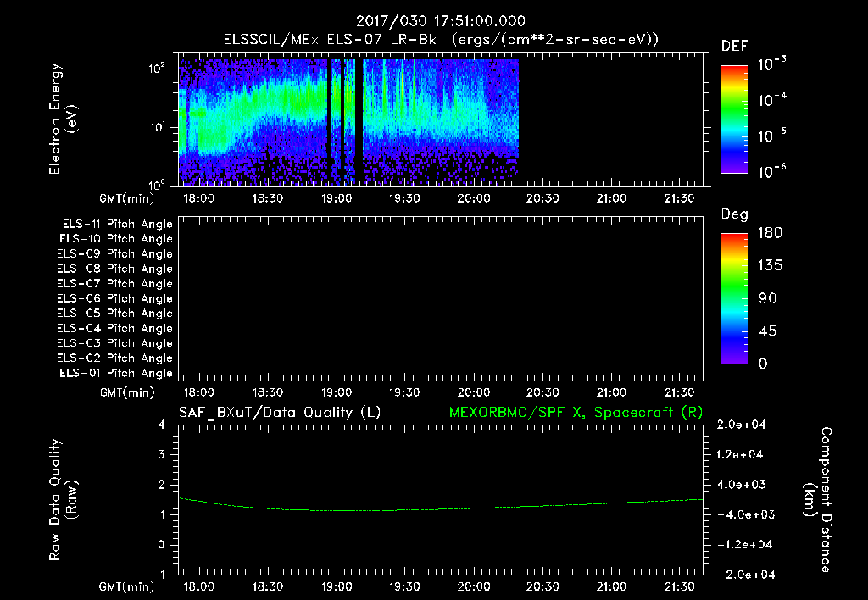Click the 18:00 tick label under the spectrogram

coord(198,198)
